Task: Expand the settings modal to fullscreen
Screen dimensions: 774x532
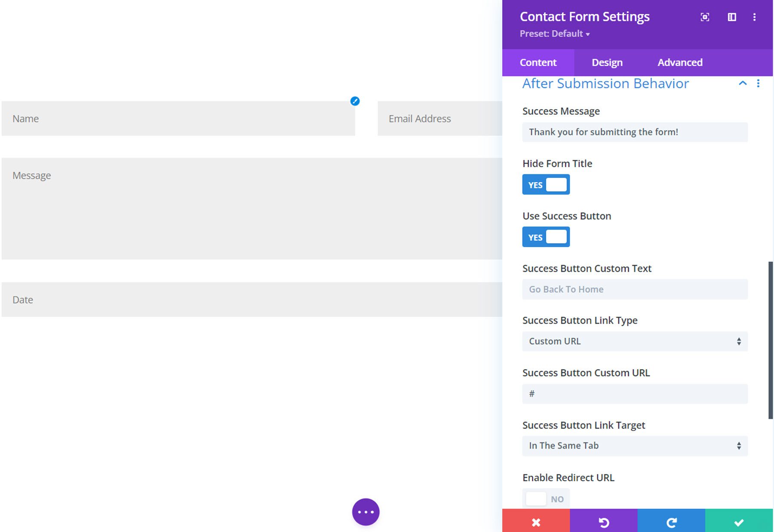Action: (704, 17)
